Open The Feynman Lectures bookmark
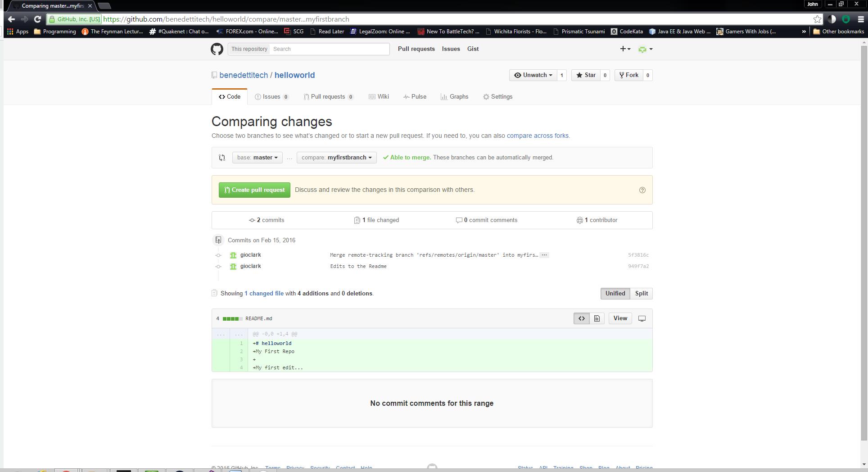Image resolution: width=868 pixels, height=472 pixels. pos(112,32)
